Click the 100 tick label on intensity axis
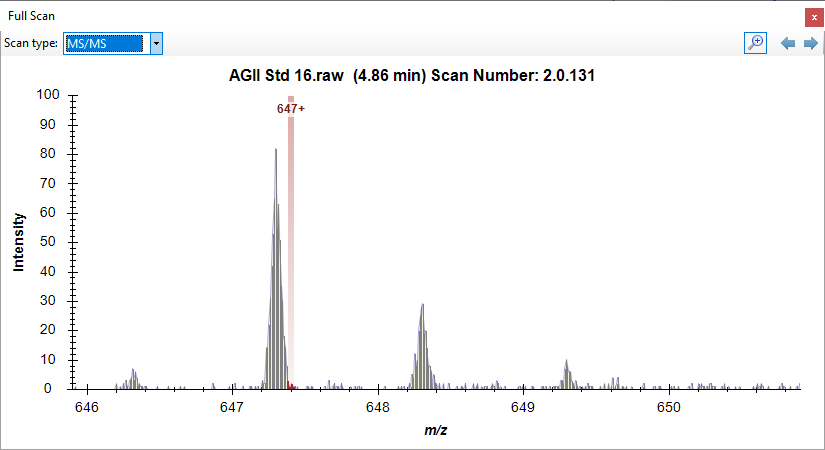Screen dimensions: 825x450 (49, 95)
